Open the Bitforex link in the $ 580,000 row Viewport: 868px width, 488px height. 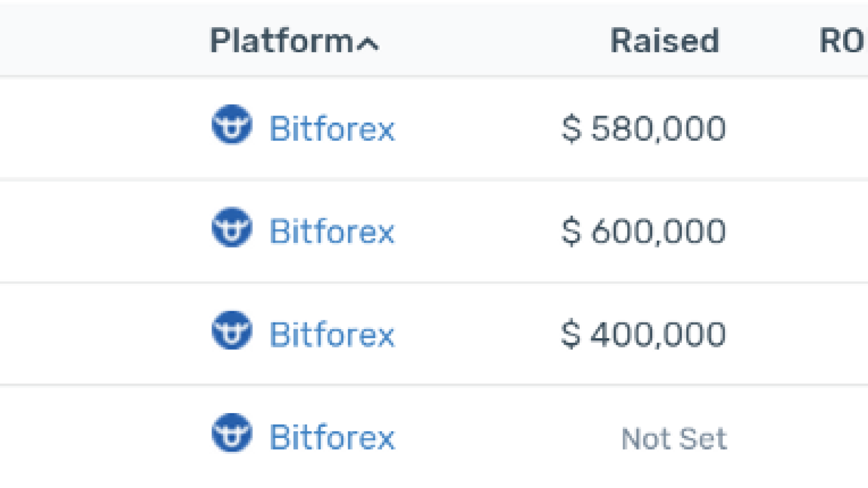click(332, 129)
